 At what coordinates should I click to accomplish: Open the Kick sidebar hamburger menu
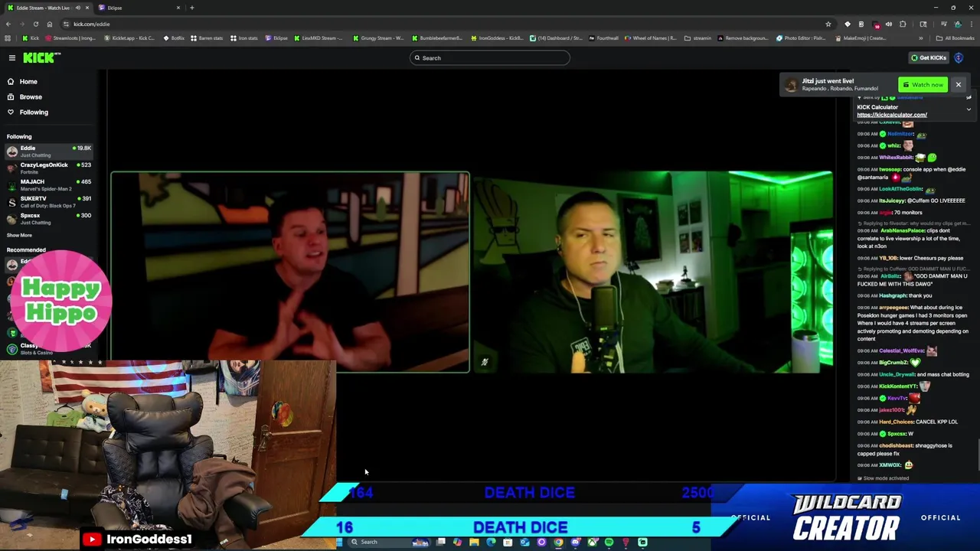pos(11,57)
